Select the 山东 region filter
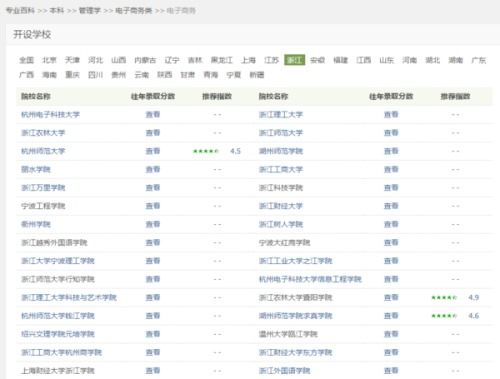The image size is (500, 379). tap(386, 60)
